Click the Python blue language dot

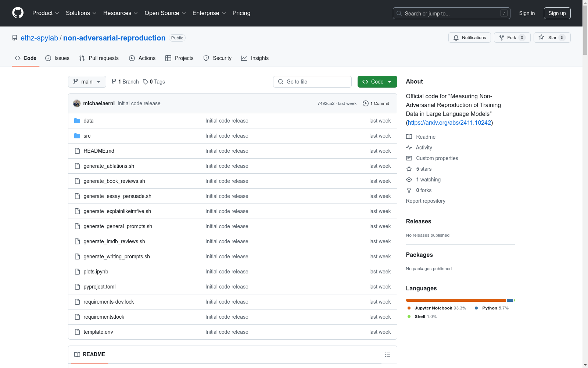point(477,308)
